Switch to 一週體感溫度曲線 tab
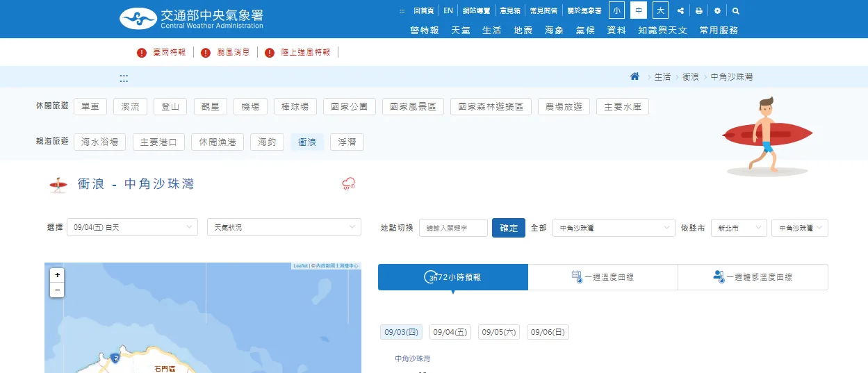This screenshot has height=373, width=868. [753, 277]
